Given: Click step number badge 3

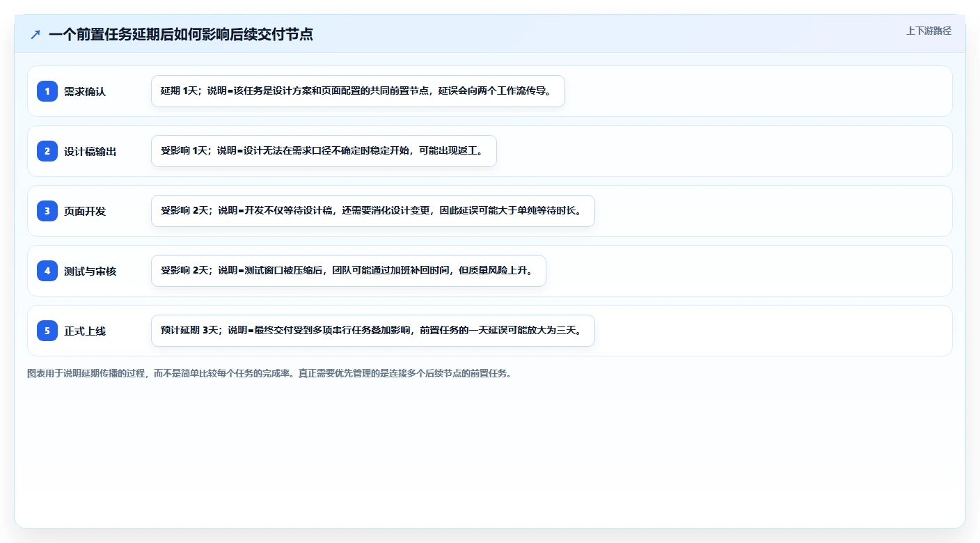Looking at the screenshot, I should pos(47,211).
